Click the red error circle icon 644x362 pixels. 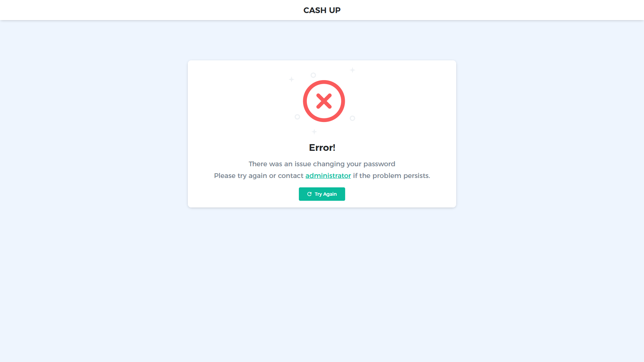324,101
